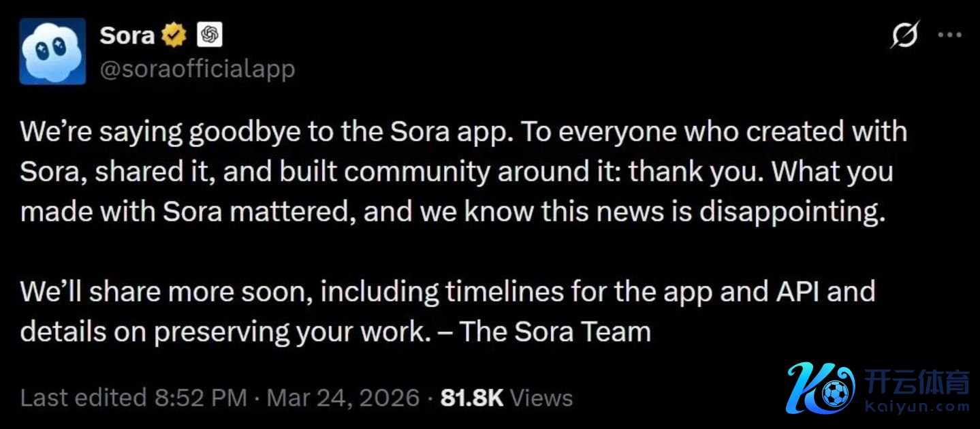
Task: Click the Kaiyun.com watermark URL
Action: [x=917, y=407]
